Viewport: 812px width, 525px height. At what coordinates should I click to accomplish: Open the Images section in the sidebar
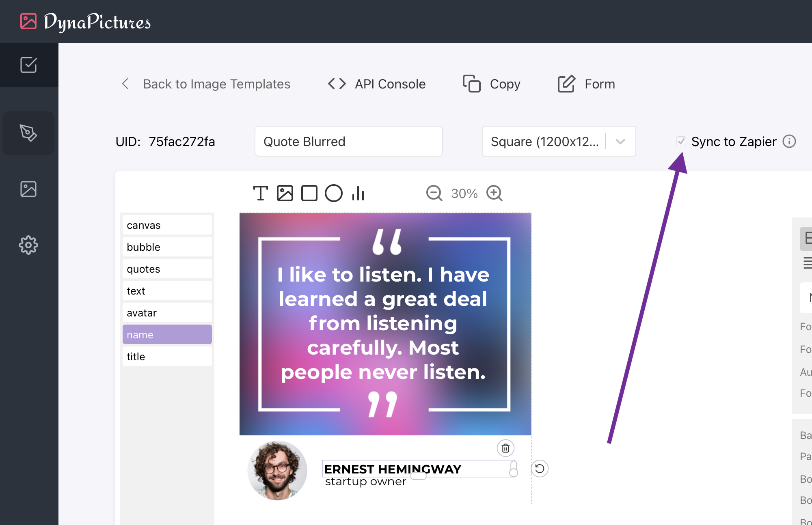pos(28,189)
